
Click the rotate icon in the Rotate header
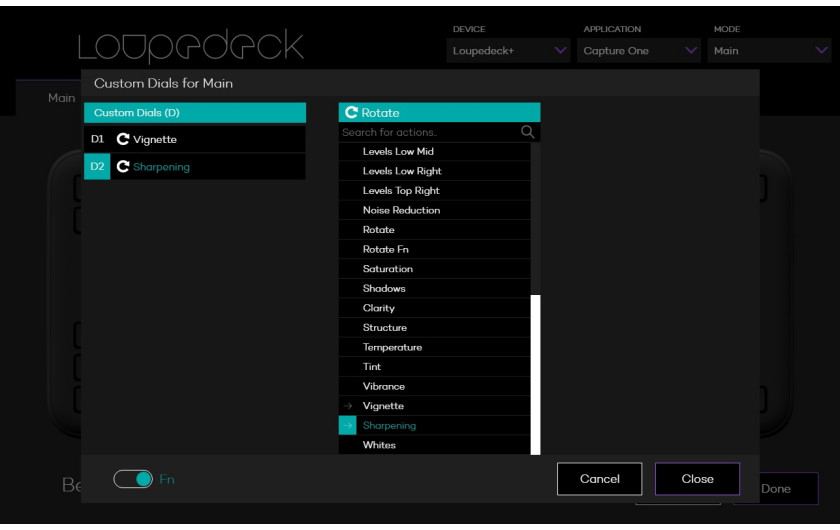[x=351, y=113]
